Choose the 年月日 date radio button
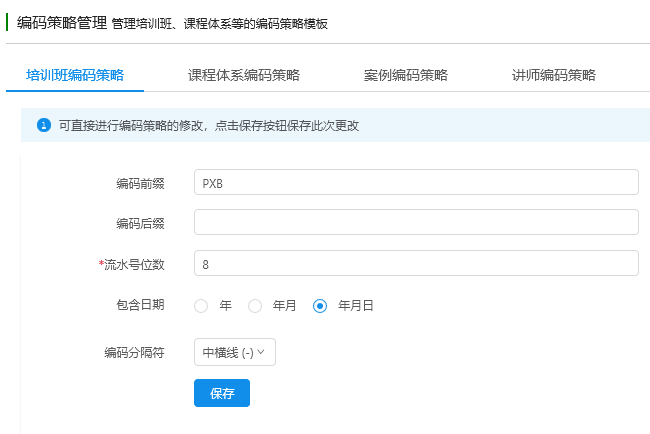This screenshot has height=434, width=650. coord(320,306)
